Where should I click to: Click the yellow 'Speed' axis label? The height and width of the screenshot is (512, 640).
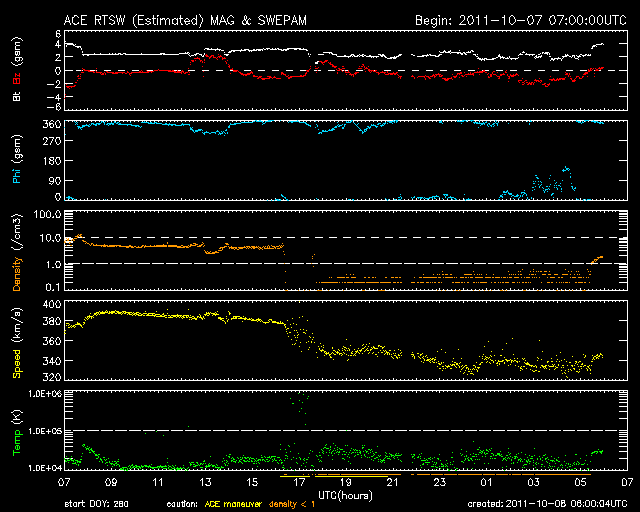tap(17, 363)
